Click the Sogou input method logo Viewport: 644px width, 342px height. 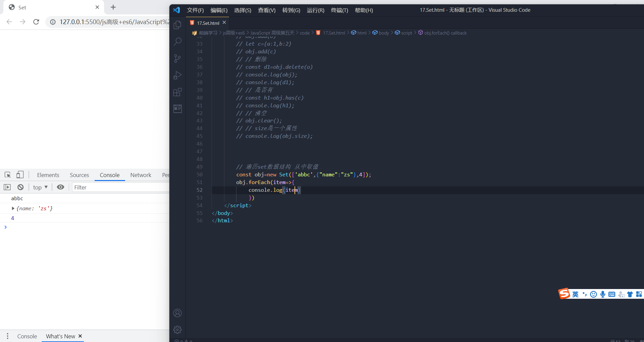[564, 293]
